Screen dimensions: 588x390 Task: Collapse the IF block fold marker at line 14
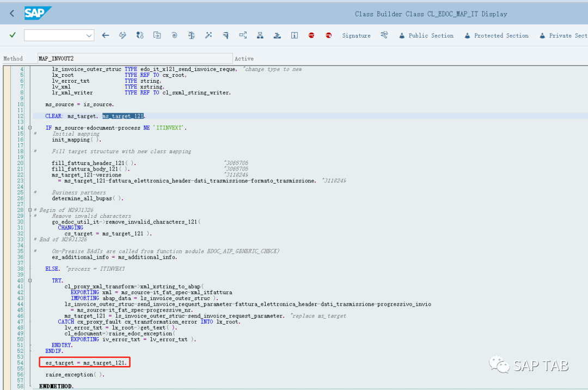tap(30, 127)
